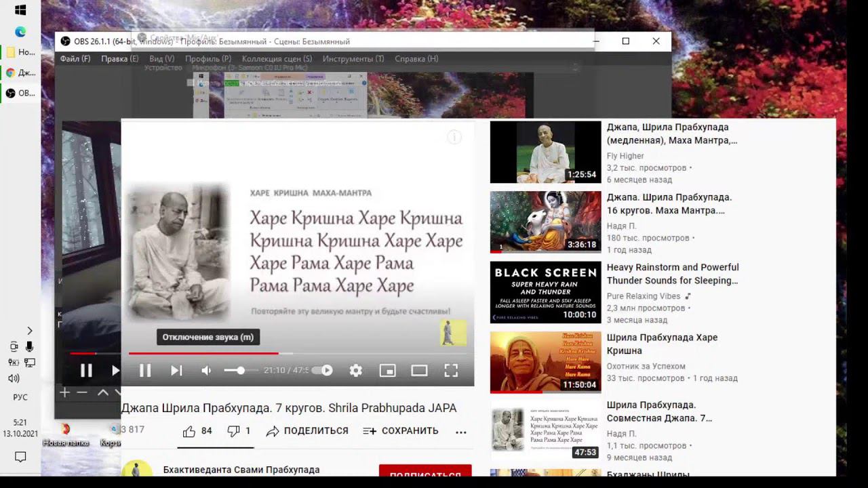This screenshot has height=488, width=868.
Task: Remove source with OBS minus button
Action: 82,392
